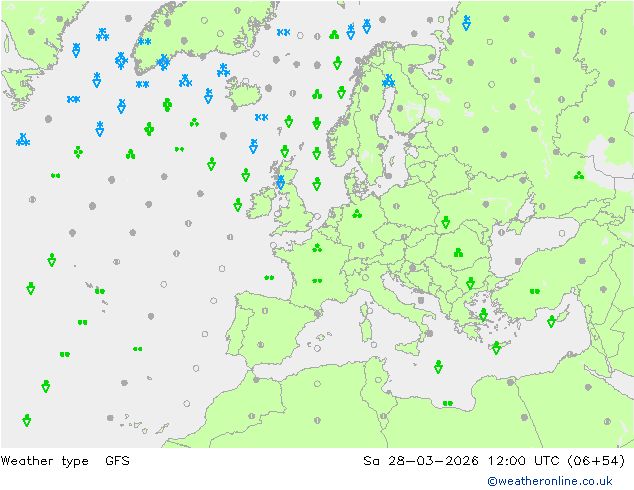Select the gray cloud symbol over central Spain
Viewport: 634px width, 490px height.
(x=265, y=311)
